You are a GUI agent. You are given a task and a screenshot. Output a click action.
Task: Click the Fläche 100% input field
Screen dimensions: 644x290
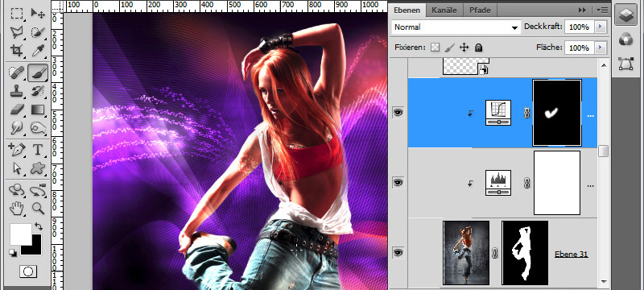click(580, 48)
